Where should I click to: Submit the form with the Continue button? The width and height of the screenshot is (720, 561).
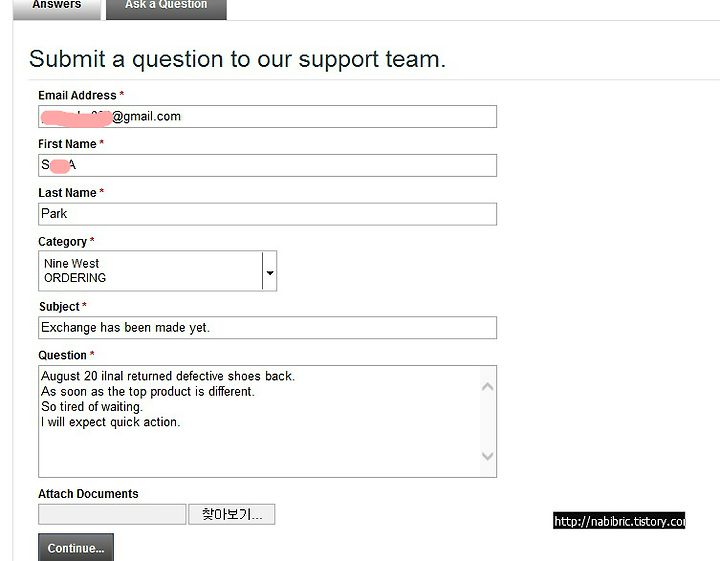click(x=76, y=547)
